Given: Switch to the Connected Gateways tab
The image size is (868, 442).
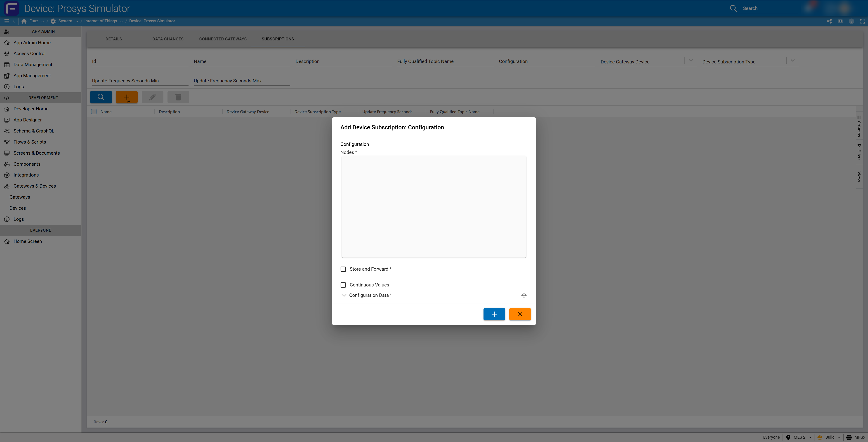Looking at the screenshot, I should pyautogui.click(x=223, y=39).
